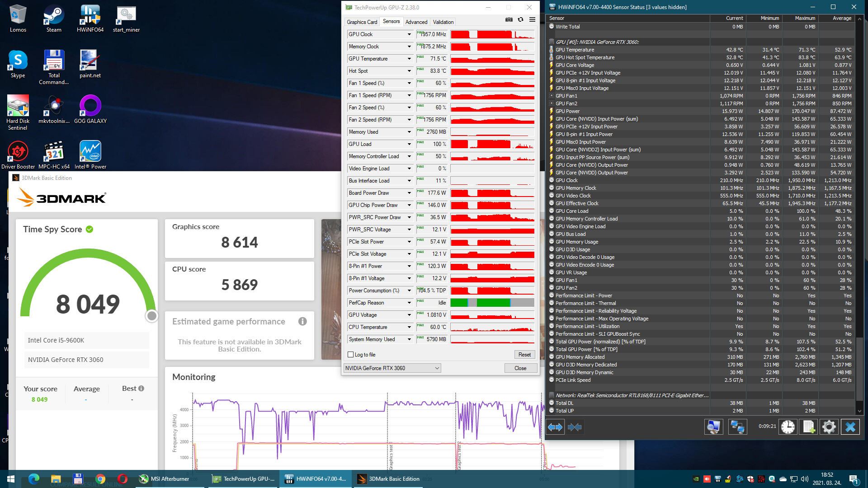Switch to Validation tab

(x=443, y=22)
